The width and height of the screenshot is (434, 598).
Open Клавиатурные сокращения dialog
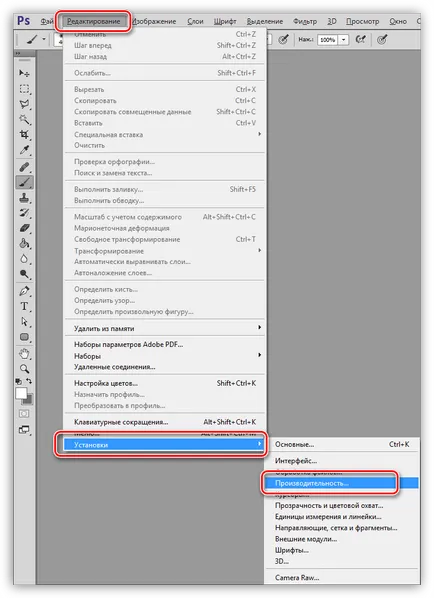point(165,422)
